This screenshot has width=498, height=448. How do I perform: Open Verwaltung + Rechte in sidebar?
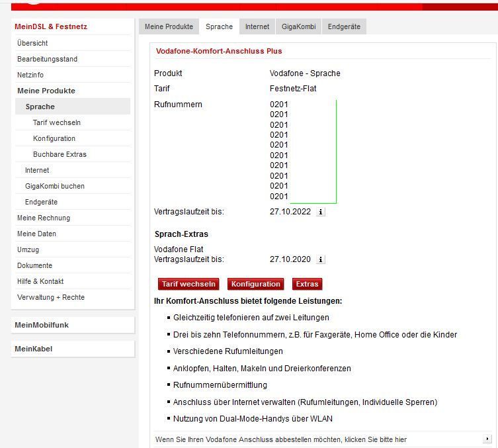point(51,297)
